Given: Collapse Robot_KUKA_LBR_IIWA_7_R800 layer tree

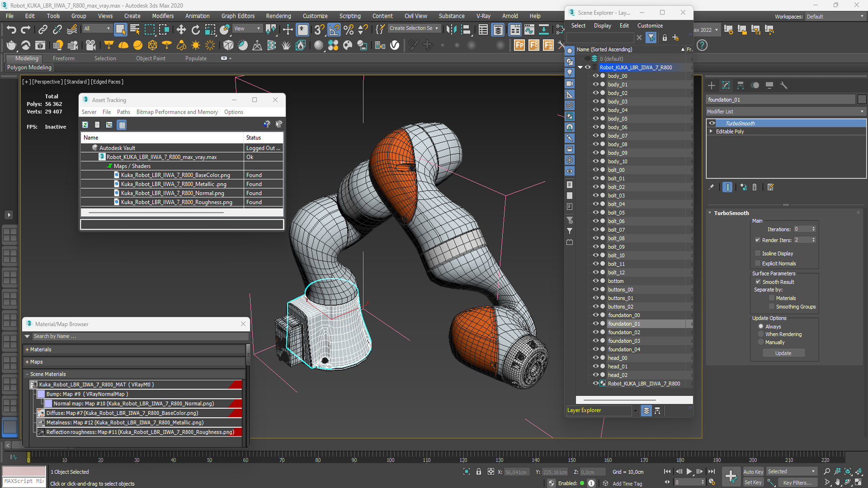Looking at the screenshot, I should (580, 67).
